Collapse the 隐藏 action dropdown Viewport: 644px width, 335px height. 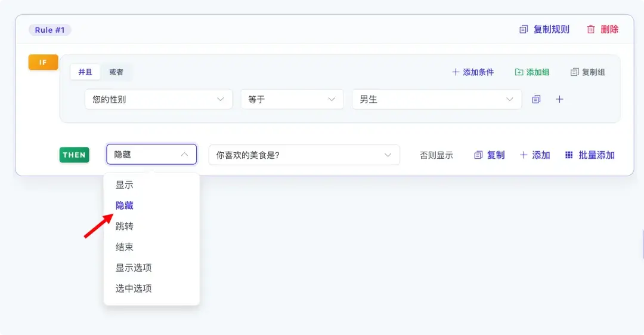[151, 154]
